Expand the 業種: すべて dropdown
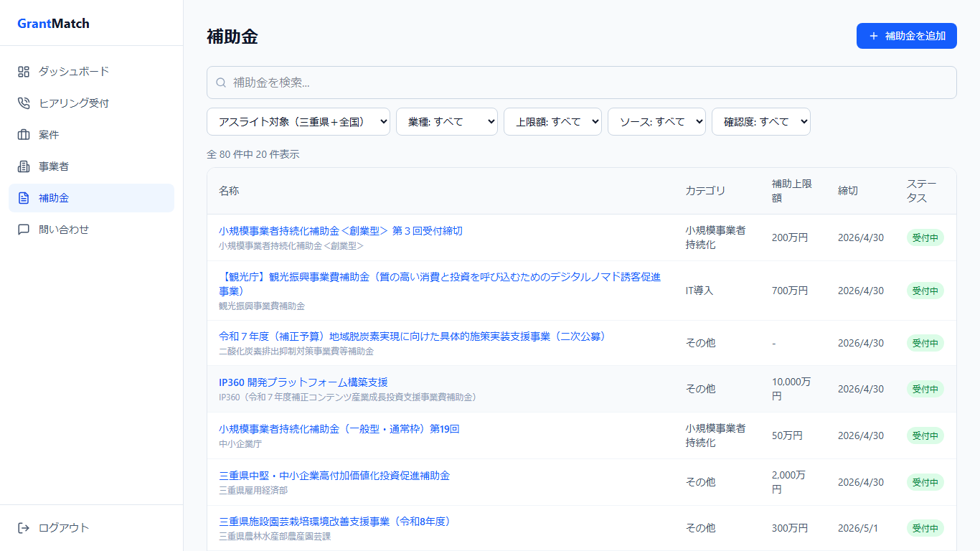Image resolution: width=980 pixels, height=551 pixels. click(446, 121)
